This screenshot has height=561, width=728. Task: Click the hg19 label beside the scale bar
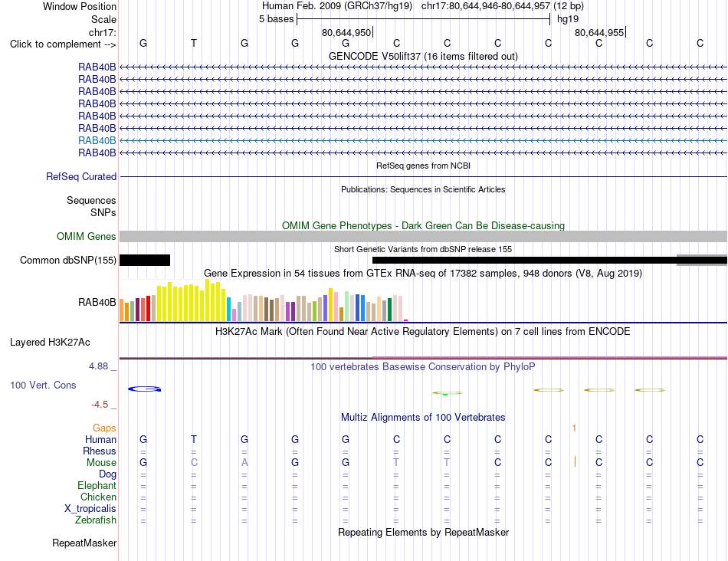click(568, 19)
